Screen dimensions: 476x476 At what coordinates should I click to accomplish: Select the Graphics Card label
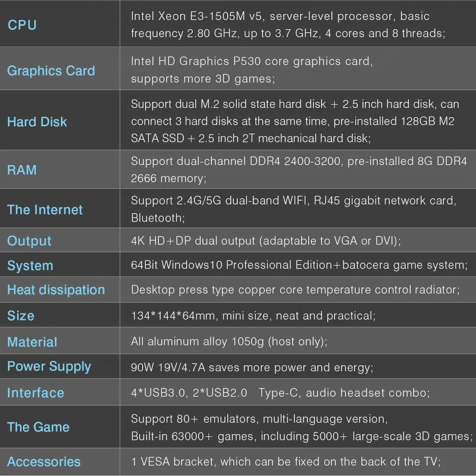51,71
